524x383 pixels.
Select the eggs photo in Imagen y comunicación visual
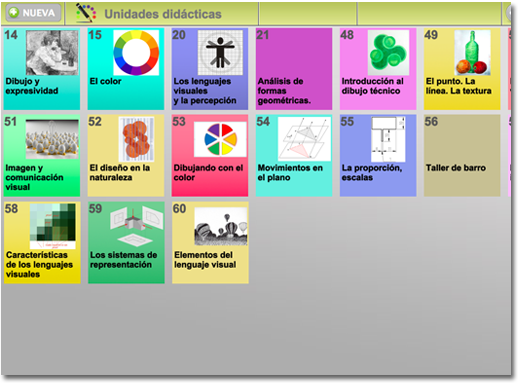52,139
